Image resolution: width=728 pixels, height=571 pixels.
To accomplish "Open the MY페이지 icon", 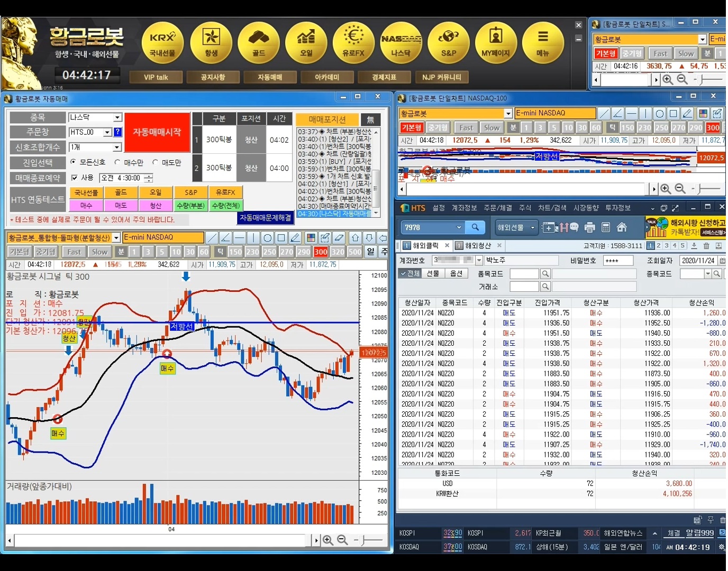I will pos(496,43).
